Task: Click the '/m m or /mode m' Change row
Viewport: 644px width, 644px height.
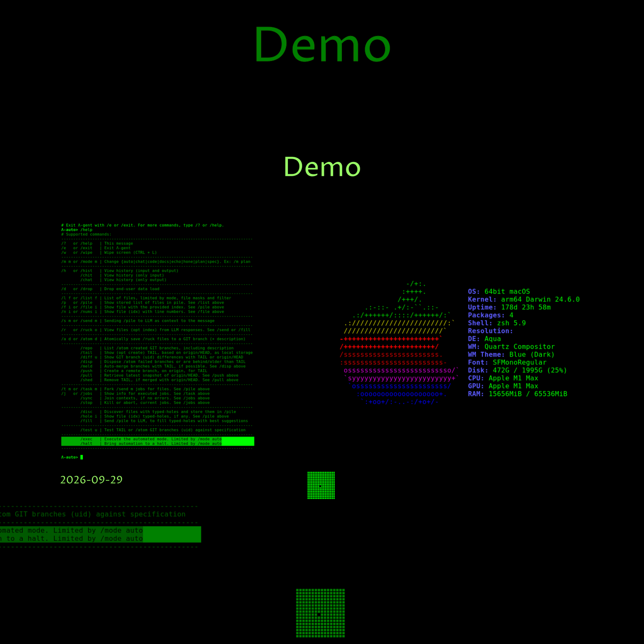Action: tap(156, 262)
